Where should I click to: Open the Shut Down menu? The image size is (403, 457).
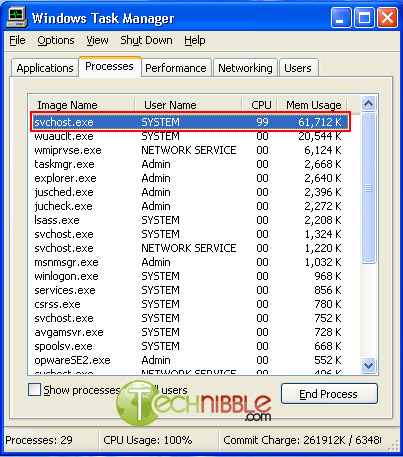coord(146,40)
